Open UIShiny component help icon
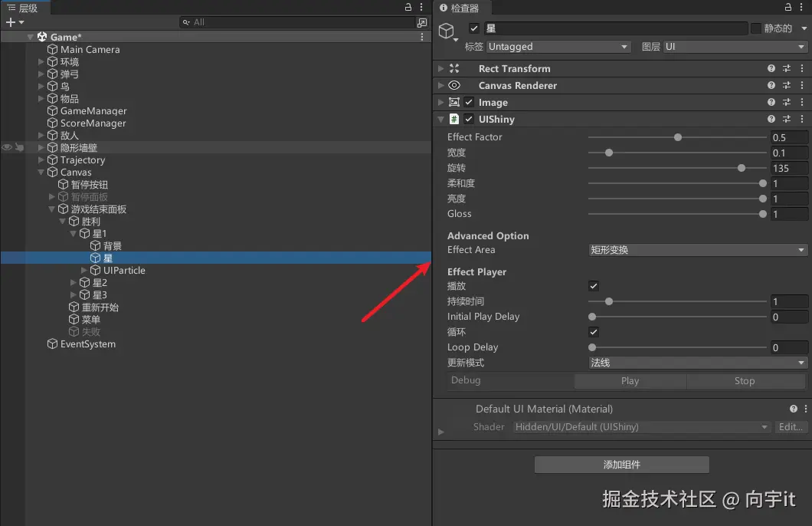Image resolution: width=812 pixels, height=526 pixels. pos(771,119)
